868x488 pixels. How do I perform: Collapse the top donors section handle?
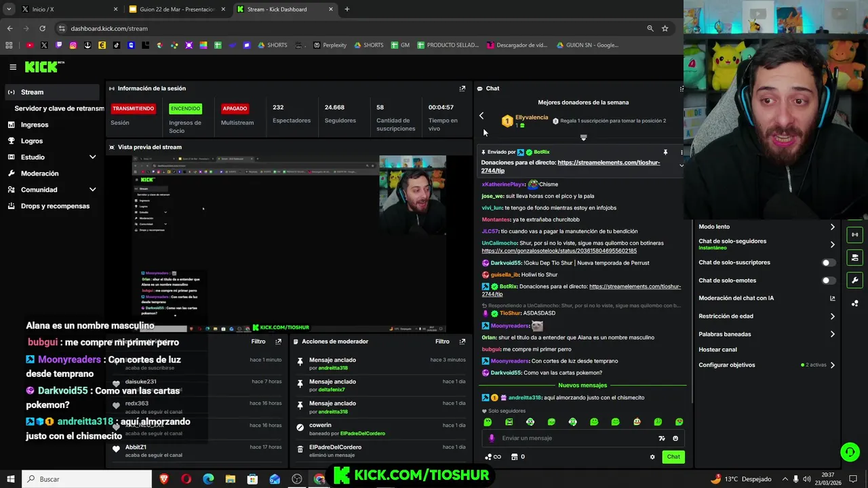(x=583, y=138)
